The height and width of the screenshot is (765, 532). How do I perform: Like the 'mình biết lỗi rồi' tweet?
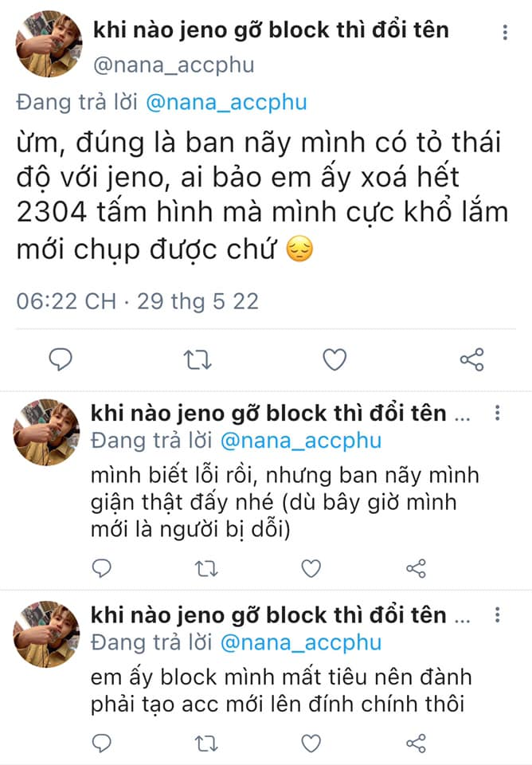pos(311,568)
